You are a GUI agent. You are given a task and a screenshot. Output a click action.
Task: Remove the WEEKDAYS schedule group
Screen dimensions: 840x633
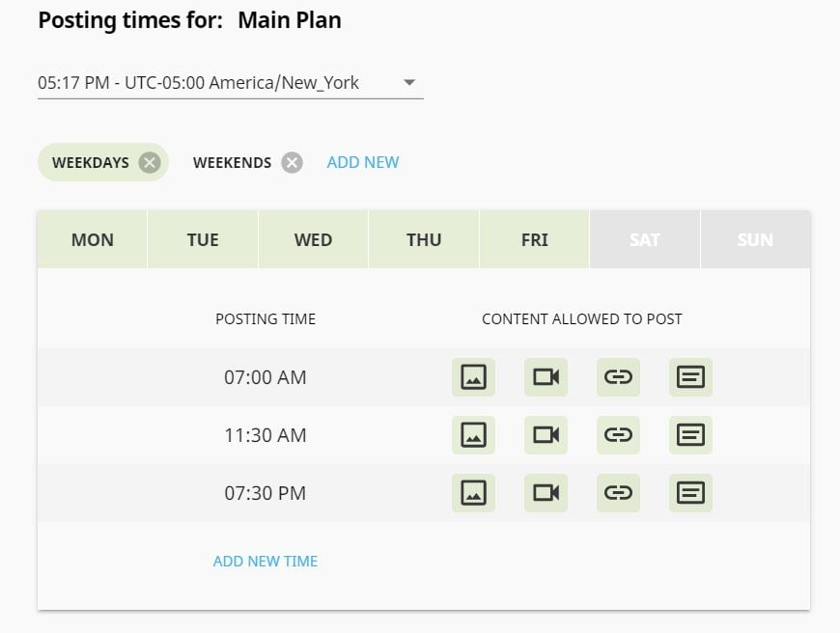pos(150,162)
